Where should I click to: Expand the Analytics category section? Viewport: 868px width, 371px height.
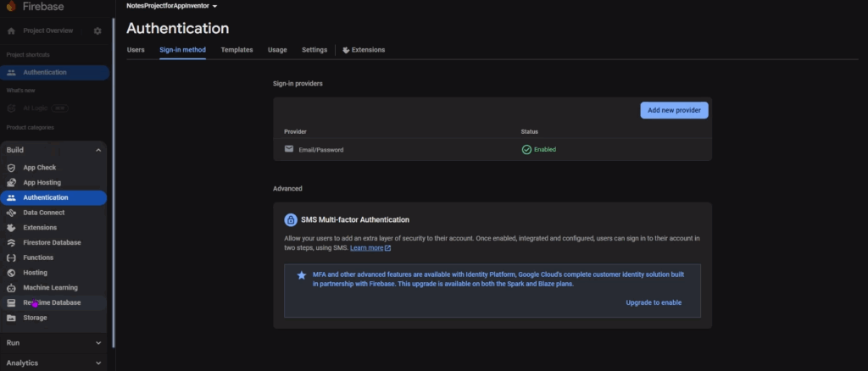[98, 363]
